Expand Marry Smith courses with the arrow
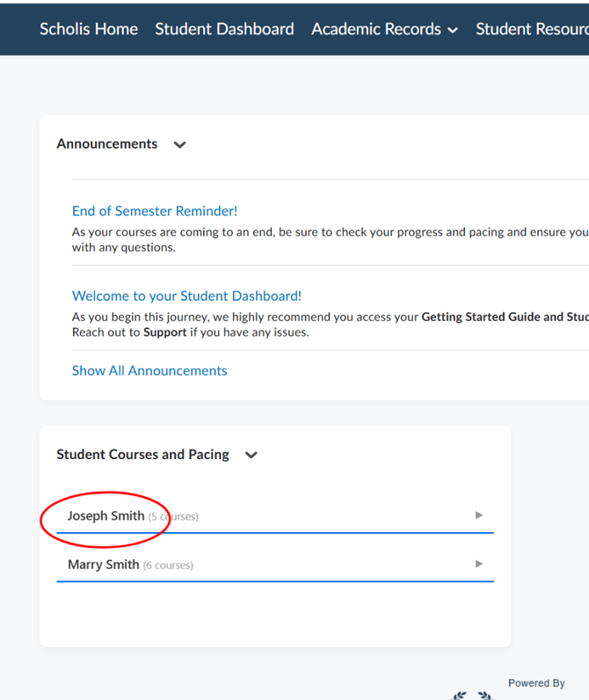589x700 pixels. tap(479, 564)
